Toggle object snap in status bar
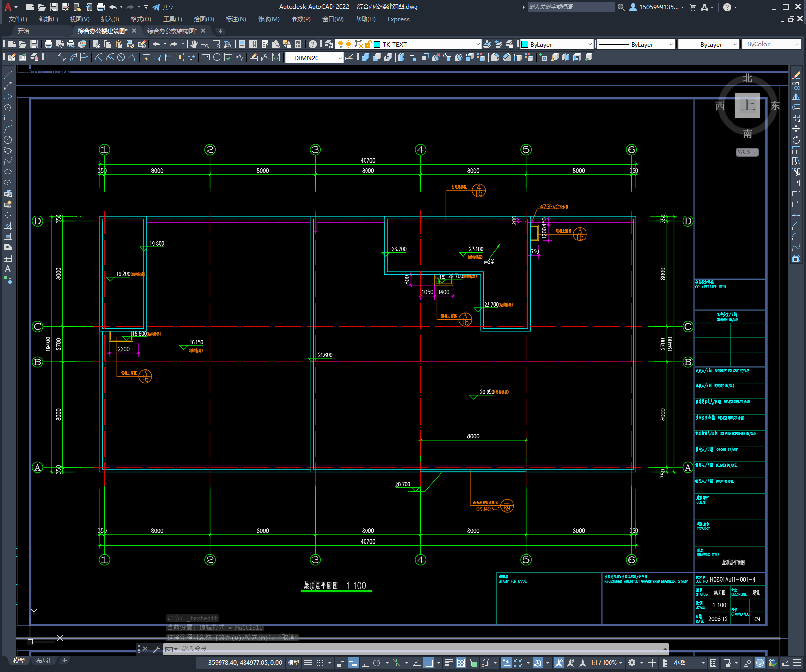The image size is (806, 672). pos(429,663)
